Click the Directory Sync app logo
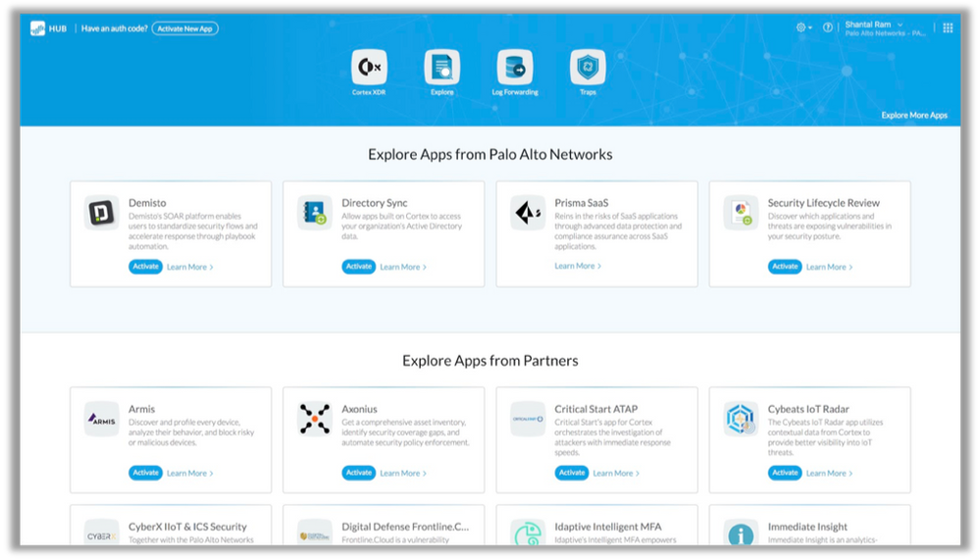The image size is (980, 560). (x=314, y=213)
